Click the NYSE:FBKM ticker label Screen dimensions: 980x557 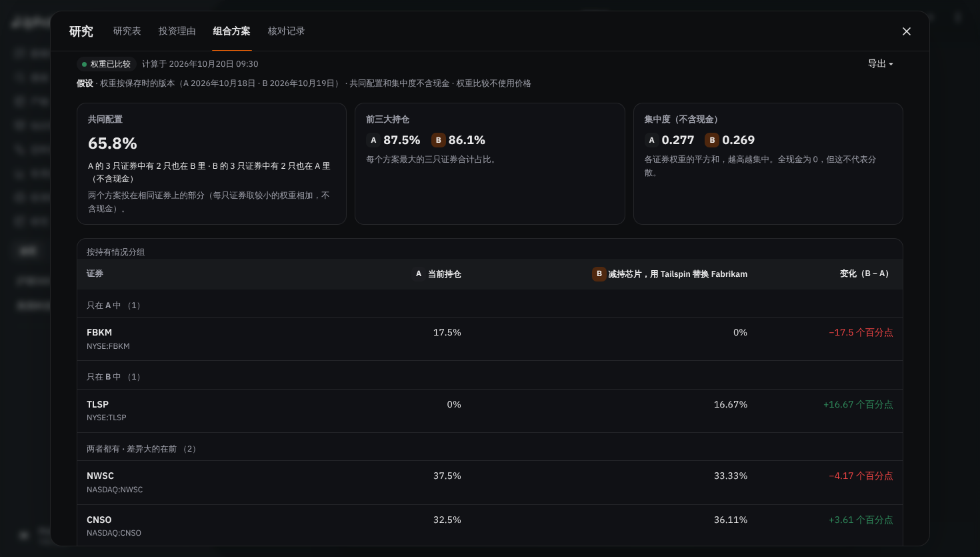coord(108,346)
